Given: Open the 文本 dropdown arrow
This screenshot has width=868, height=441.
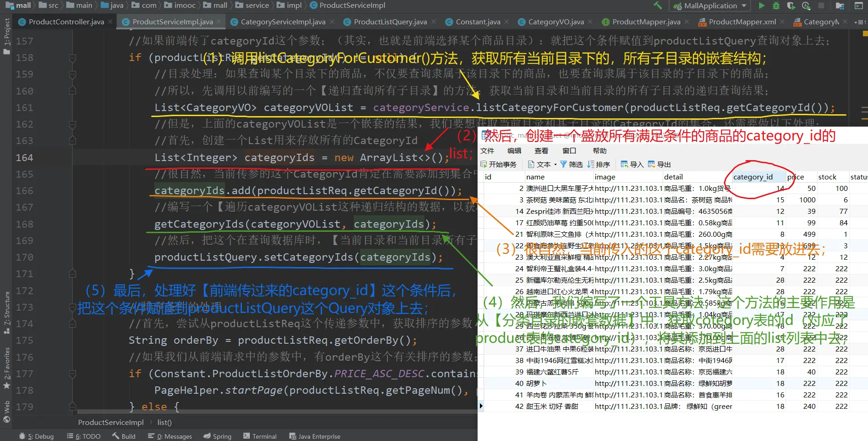Looking at the screenshot, I should pos(556,164).
